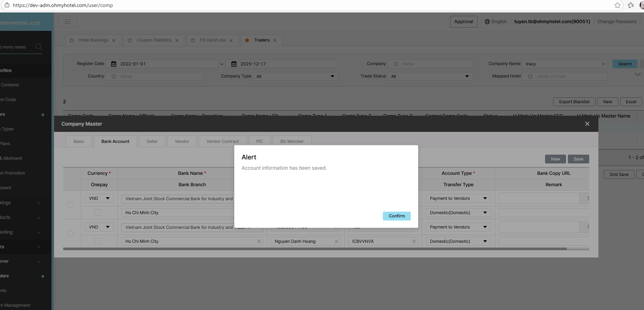Click Save in the Bank Account tab
The width and height of the screenshot is (644, 310).
[579, 159]
